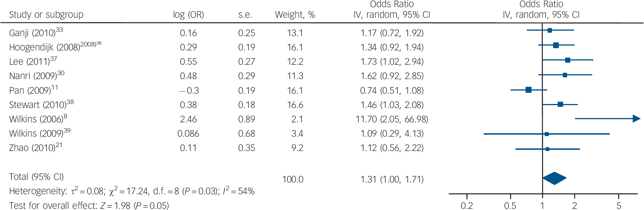Click the pooled total diamond marker
644x210 pixels.
pos(554,178)
